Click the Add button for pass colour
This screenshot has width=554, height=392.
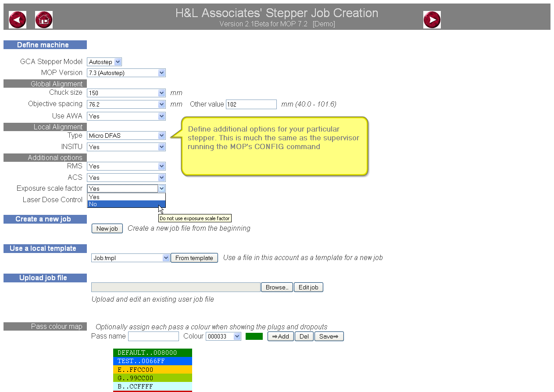click(281, 336)
